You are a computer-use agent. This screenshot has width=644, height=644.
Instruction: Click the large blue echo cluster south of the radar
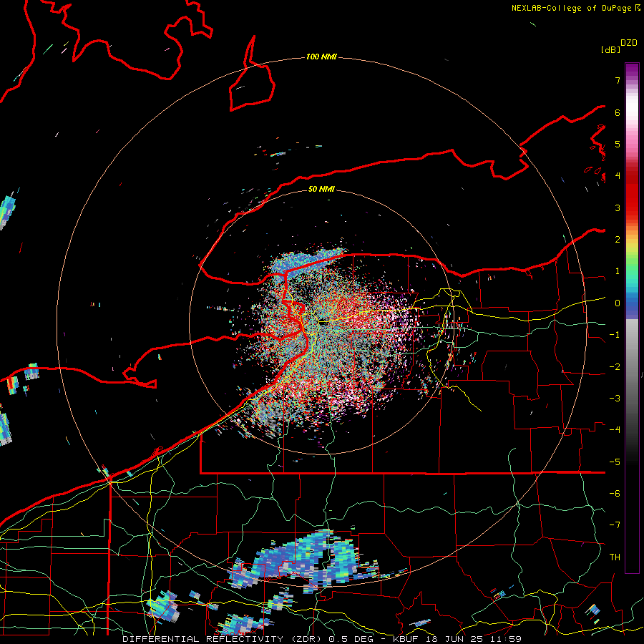tap(306, 560)
